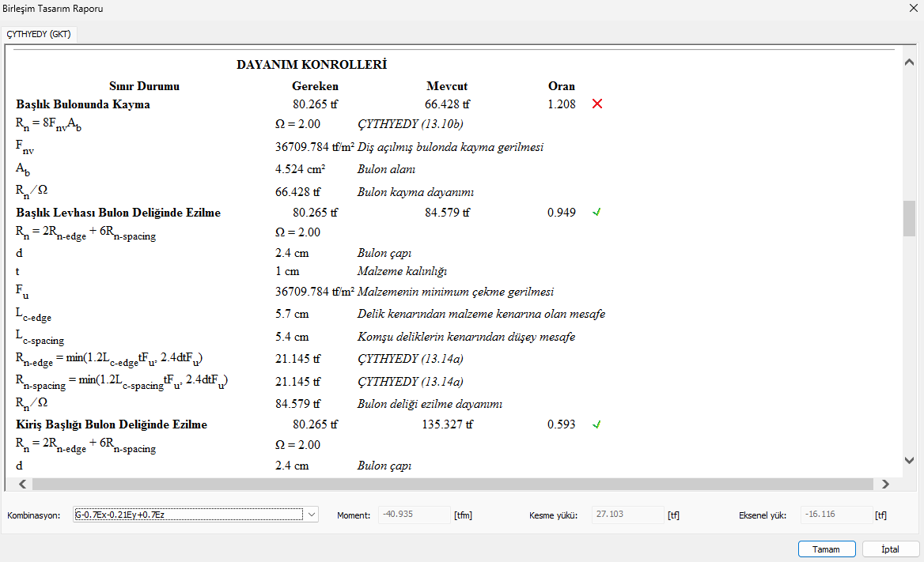The image size is (924, 562).
Task: Click the vertical scrollbar down arrow
Action: [909, 460]
